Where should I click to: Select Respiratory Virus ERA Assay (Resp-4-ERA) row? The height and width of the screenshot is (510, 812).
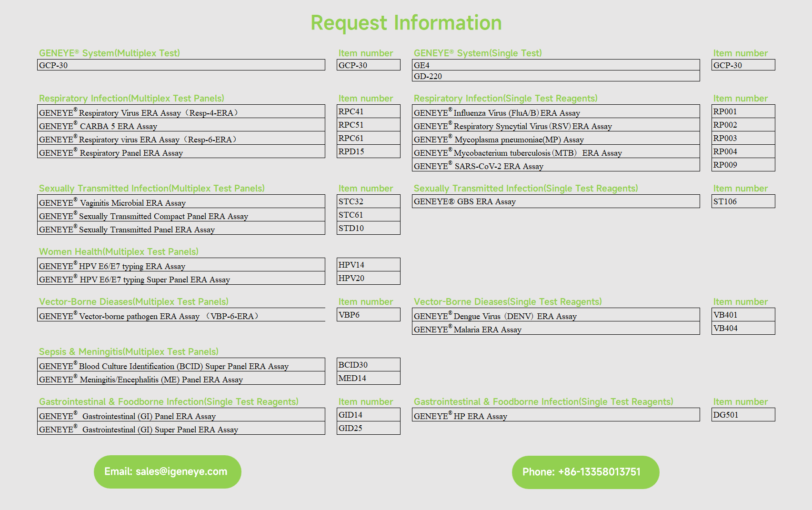click(181, 111)
